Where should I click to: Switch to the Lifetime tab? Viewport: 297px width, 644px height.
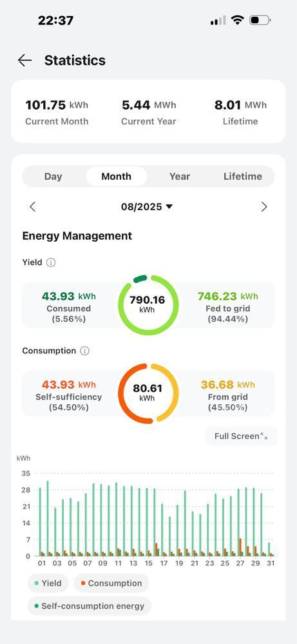(x=243, y=177)
